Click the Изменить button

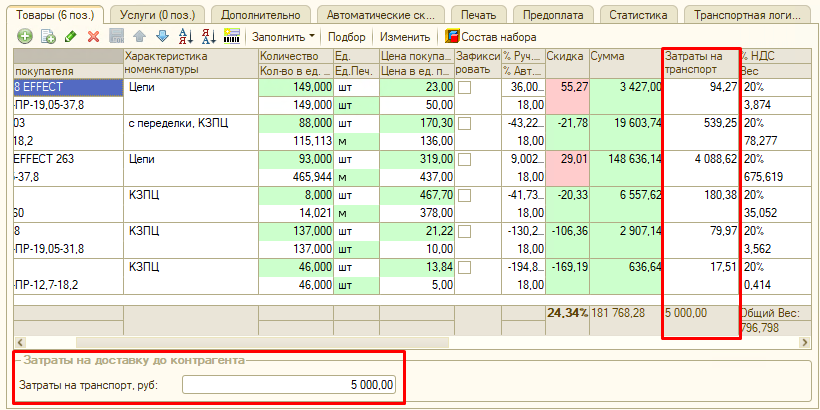point(405,37)
